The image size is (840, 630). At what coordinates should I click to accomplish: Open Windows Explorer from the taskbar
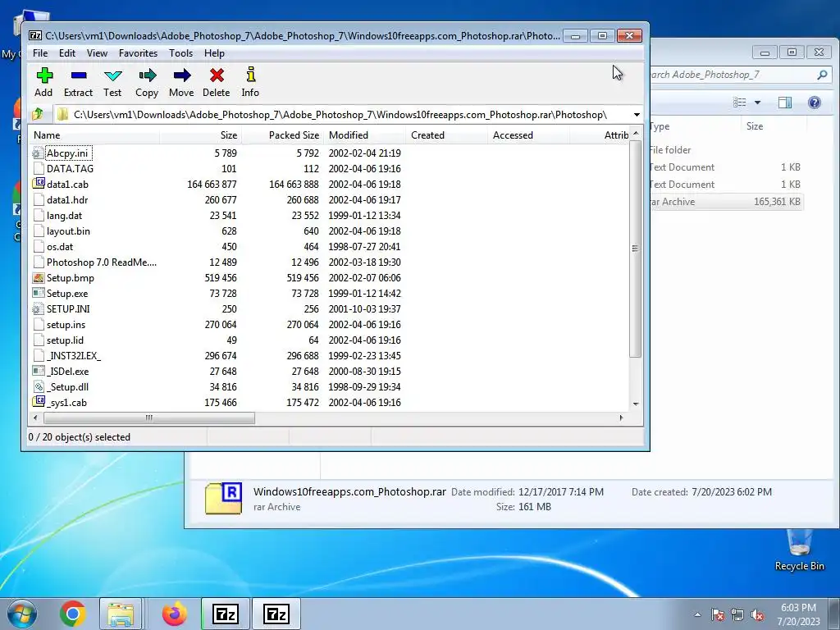[x=121, y=614]
